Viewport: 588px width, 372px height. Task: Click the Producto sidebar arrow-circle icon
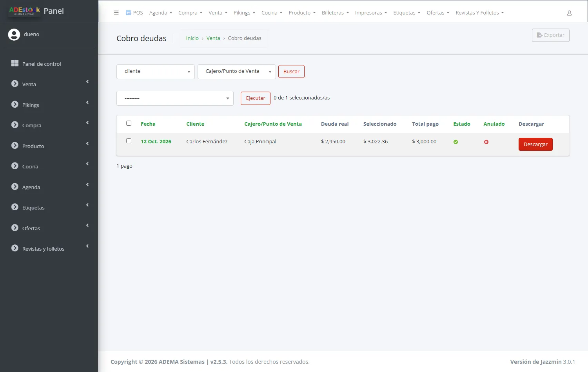coord(15,146)
